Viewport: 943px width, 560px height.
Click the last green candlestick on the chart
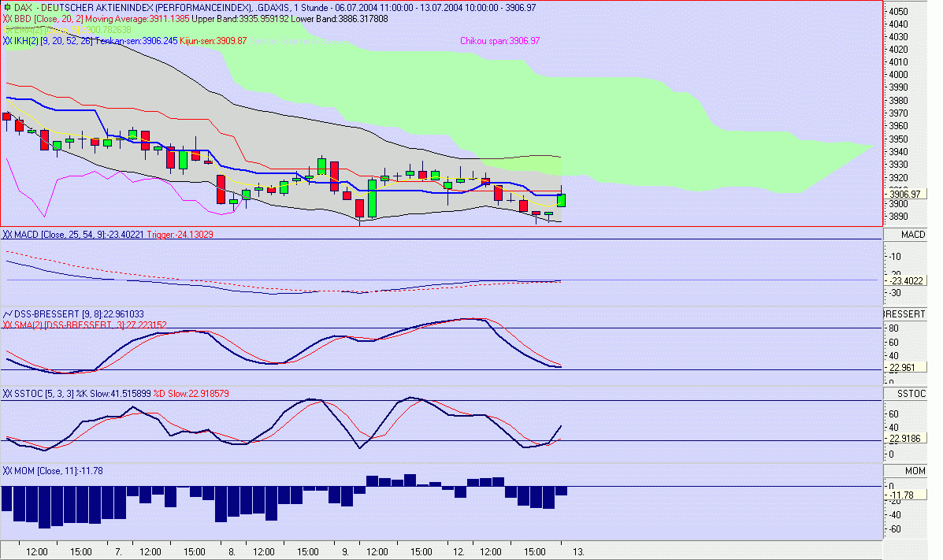coord(562,200)
